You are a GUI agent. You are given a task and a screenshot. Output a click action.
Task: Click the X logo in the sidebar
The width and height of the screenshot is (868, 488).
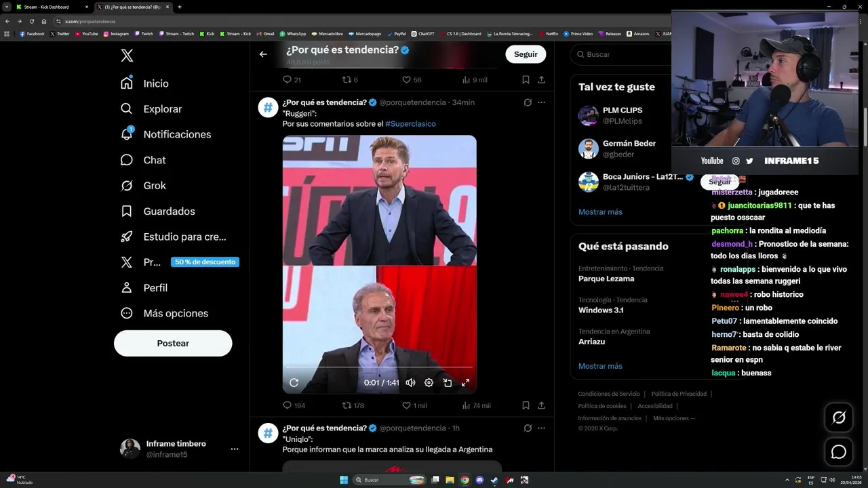click(127, 56)
